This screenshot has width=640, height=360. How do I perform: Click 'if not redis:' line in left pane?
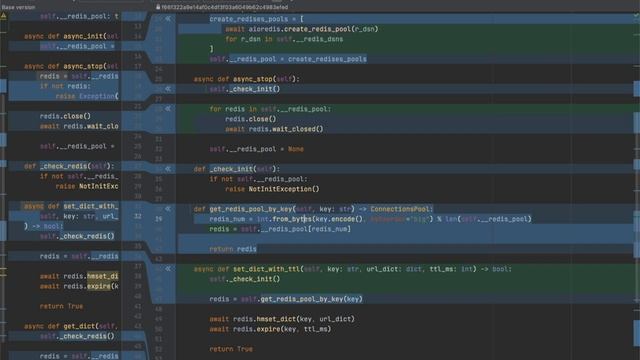65,86
